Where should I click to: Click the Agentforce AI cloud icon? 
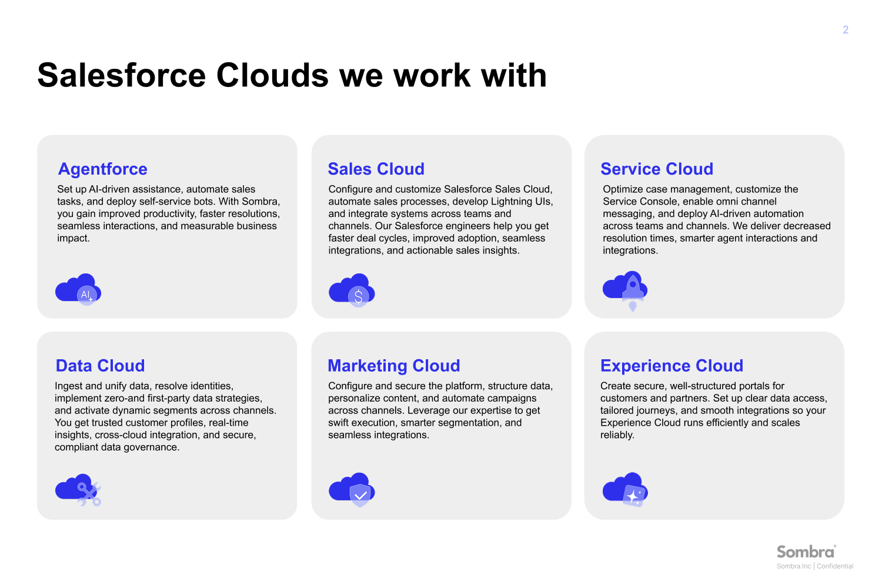pos(78,289)
